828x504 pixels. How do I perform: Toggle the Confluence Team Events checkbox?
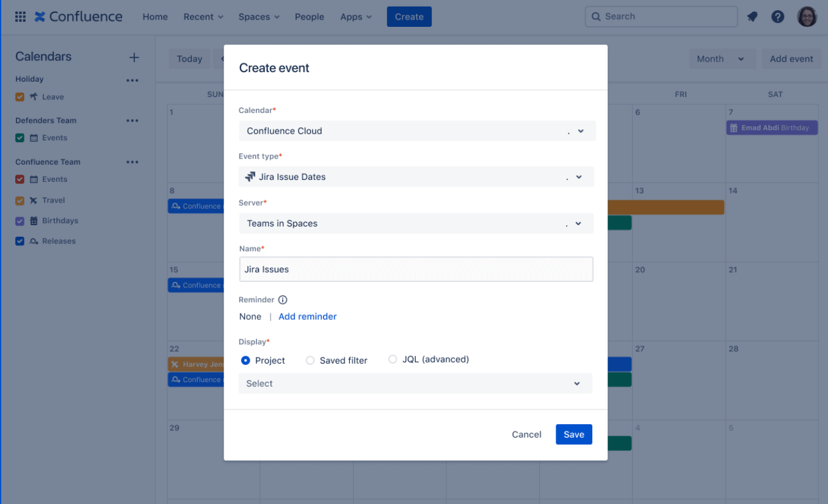pyautogui.click(x=20, y=179)
